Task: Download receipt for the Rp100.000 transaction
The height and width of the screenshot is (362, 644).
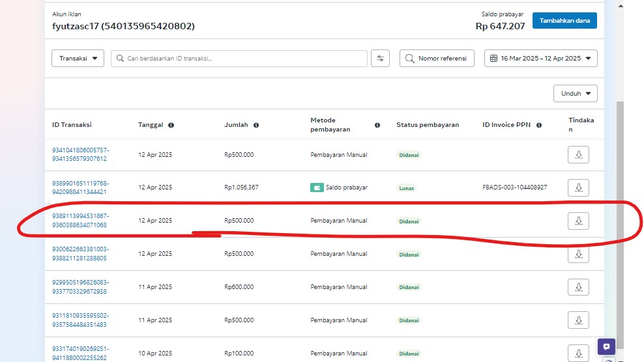Action: [578, 352]
